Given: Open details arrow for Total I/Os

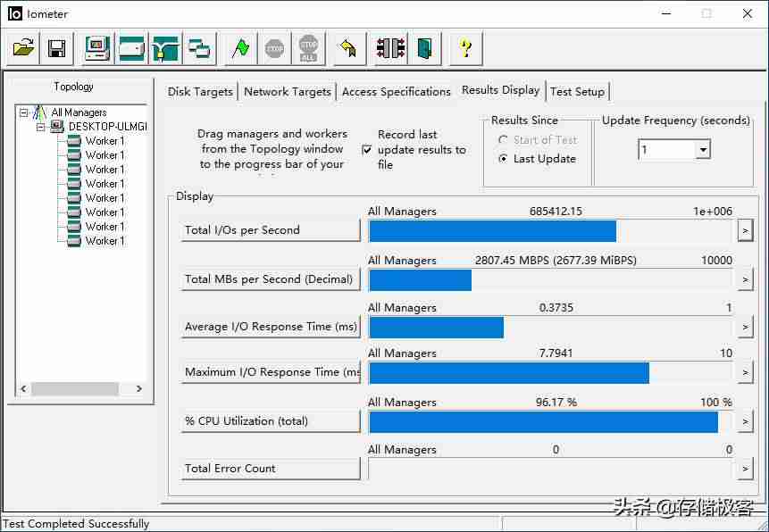Looking at the screenshot, I should (x=745, y=230).
